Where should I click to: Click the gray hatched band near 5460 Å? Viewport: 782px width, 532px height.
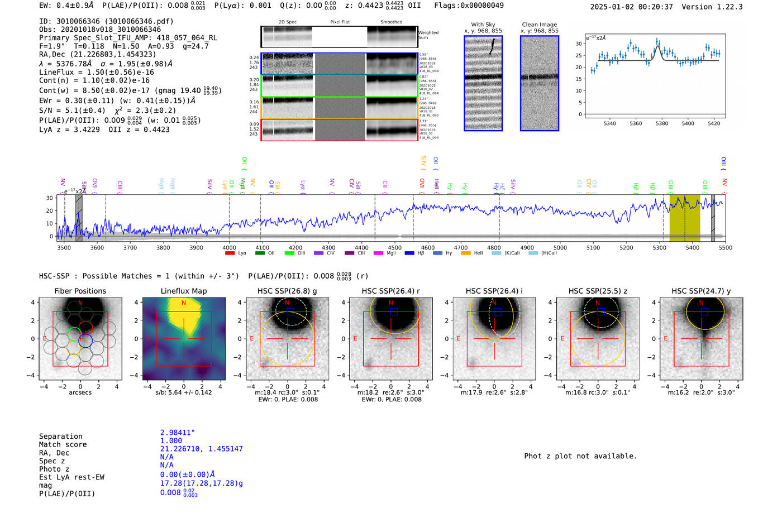coord(713,218)
